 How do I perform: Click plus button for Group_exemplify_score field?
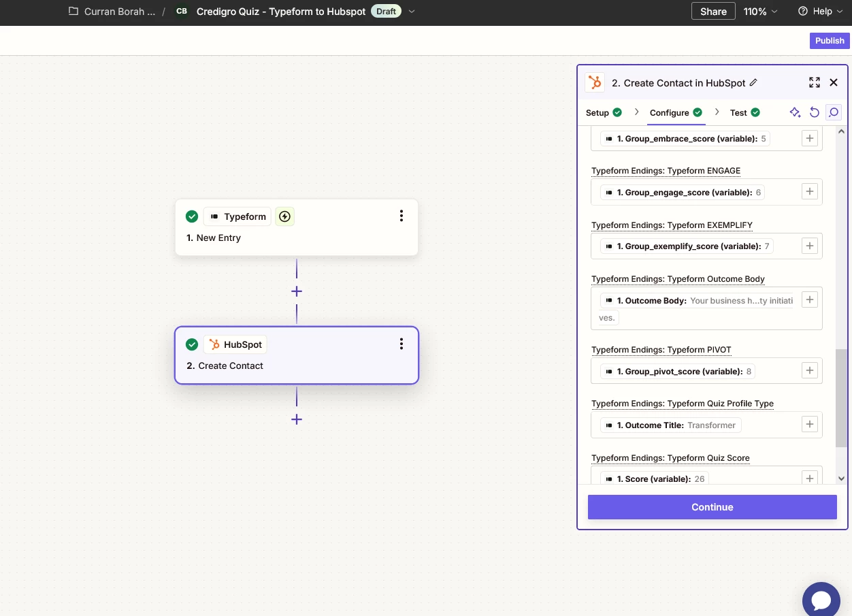810,246
